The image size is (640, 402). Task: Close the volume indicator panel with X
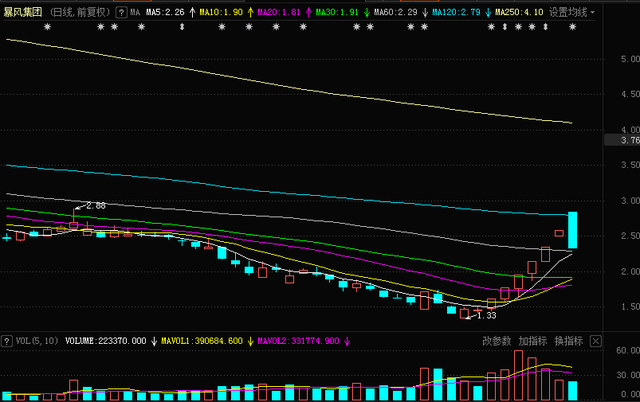(596, 341)
